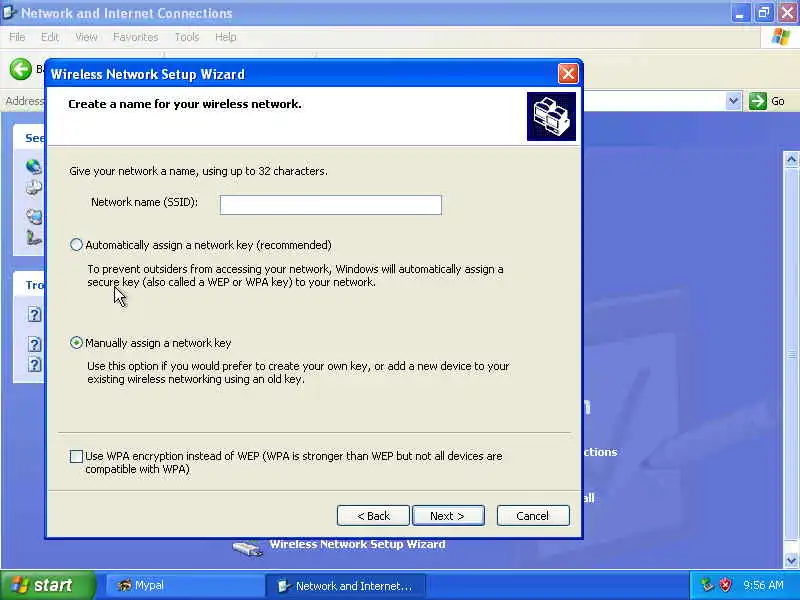Viewport: 800px width, 600px height.
Task: Open the Start menu
Action: [47, 585]
